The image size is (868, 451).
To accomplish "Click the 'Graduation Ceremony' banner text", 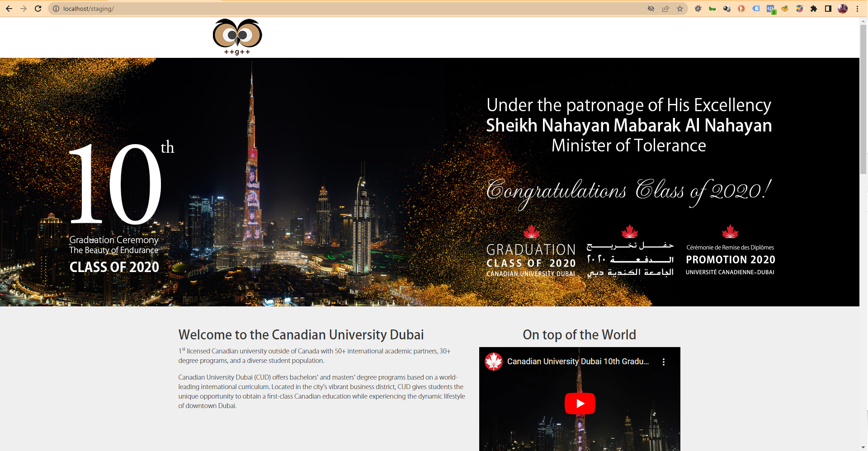I will tap(114, 240).
